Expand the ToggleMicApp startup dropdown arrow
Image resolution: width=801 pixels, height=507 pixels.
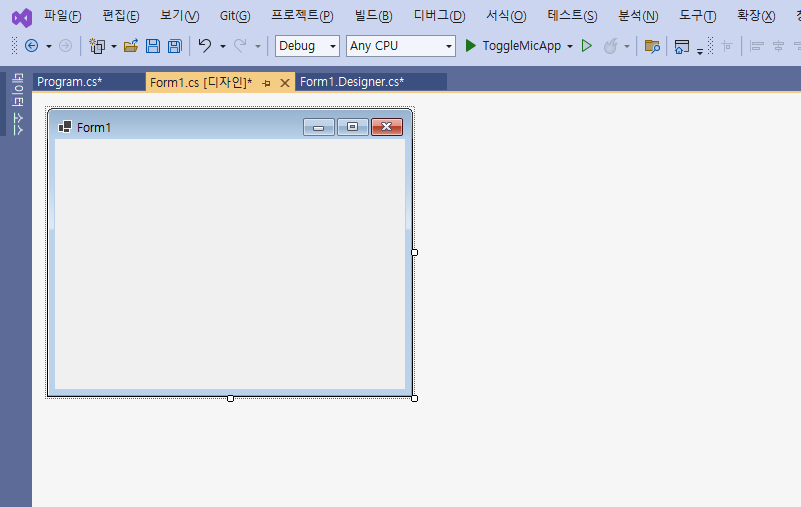570,47
